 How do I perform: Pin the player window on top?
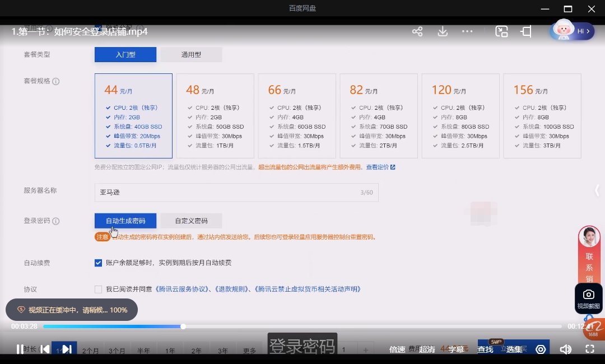coord(527,31)
